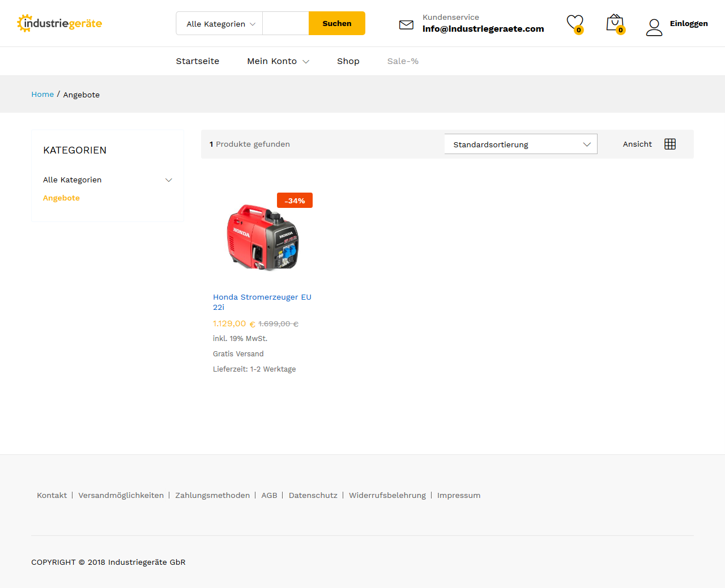
Task: Click the 'Gratis Versand' text
Action: 238,353
